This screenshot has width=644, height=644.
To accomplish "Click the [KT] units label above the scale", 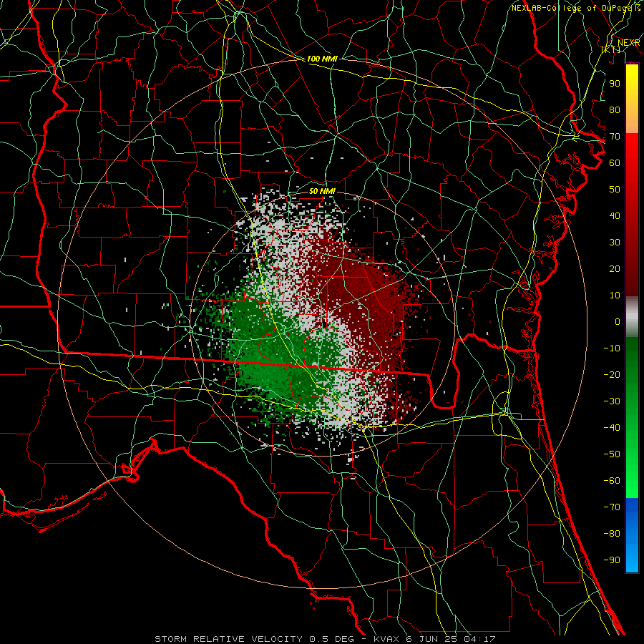I will [x=611, y=49].
